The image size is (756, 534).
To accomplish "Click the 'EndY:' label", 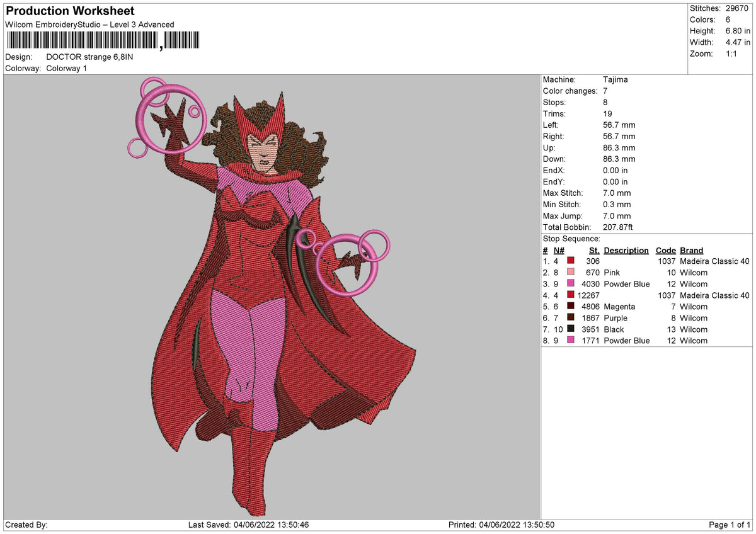I will click(554, 181).
